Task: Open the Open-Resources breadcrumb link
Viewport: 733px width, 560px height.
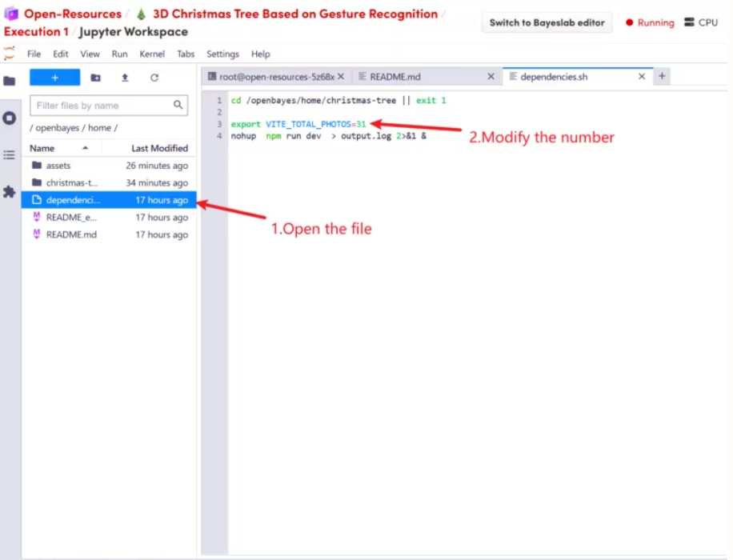Action: click(72, 14)
